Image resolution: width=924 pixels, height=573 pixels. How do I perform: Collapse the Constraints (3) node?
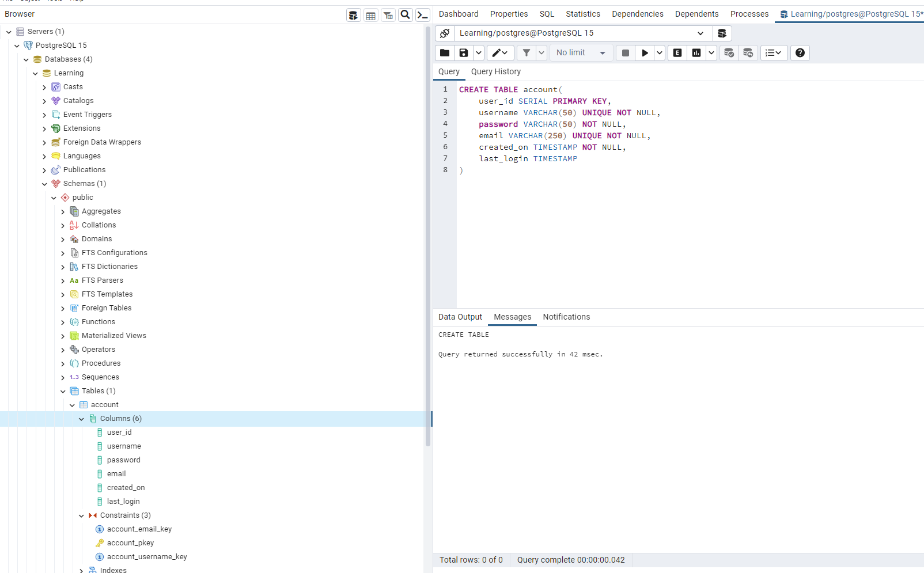[x=81, y=516]
